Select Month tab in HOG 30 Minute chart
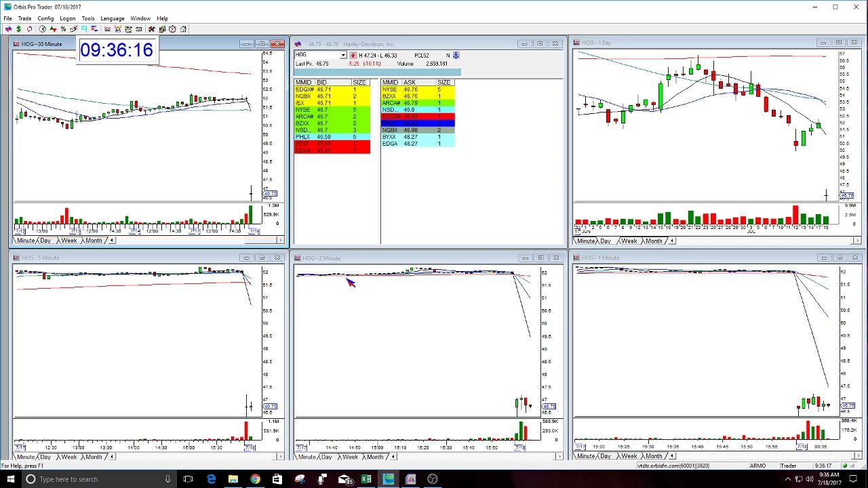The height and width of the screenshot is (488, 868). coord(94,241)
